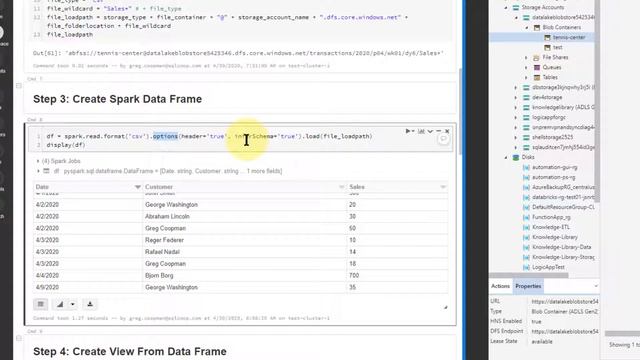640x360 pixels.
Task: Click the knowledgelibrary storage account icon
Action: [x=526, y=107]
